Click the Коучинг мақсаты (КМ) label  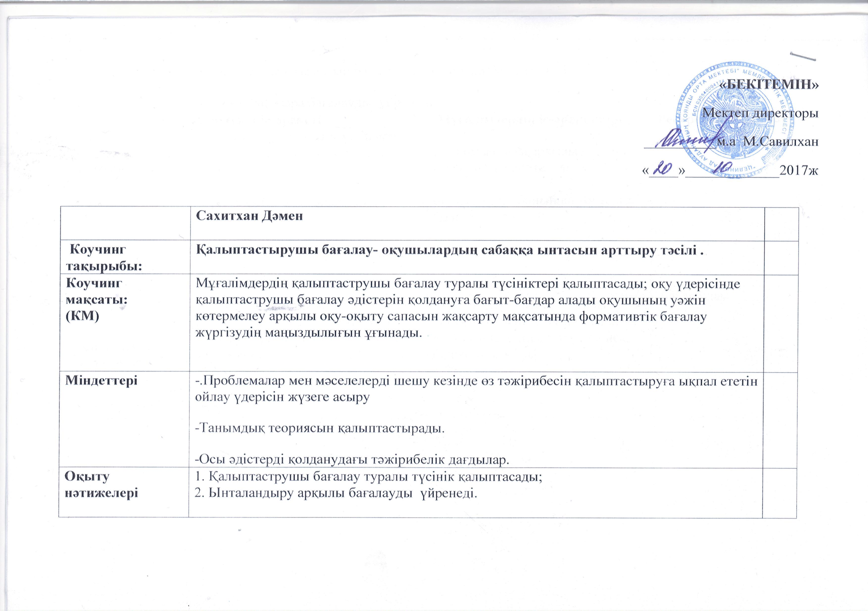pos(94,299)
